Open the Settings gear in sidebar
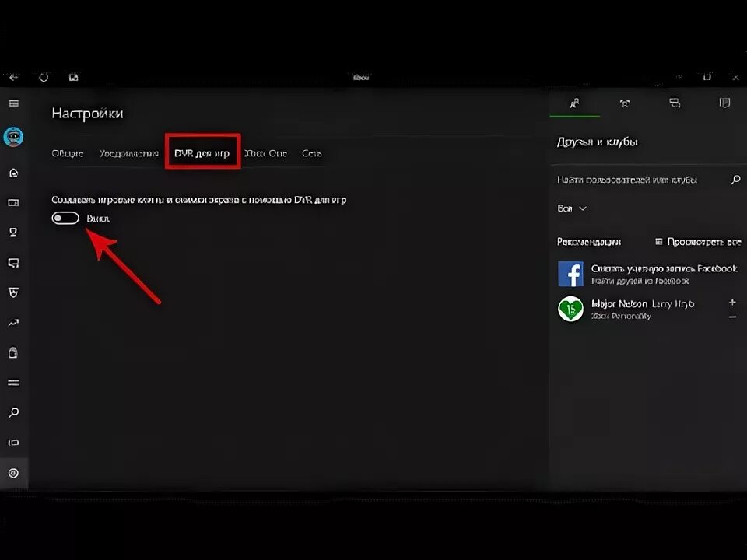747x560 pixels. point(13,473)
